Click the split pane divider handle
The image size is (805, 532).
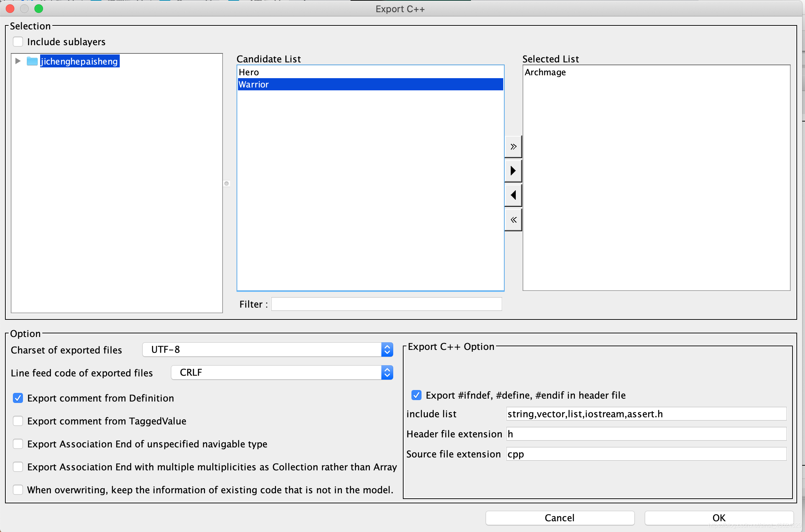click(227, 184)
